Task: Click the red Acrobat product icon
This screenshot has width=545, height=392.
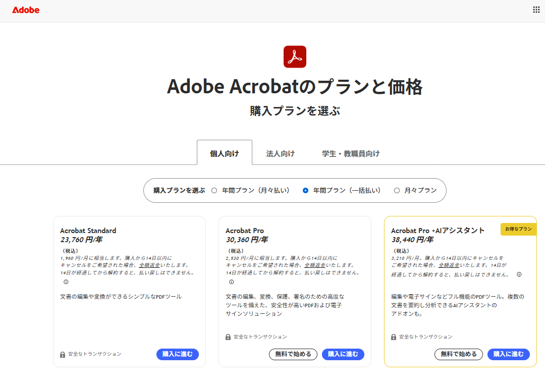Action: [x=295, y=57]
